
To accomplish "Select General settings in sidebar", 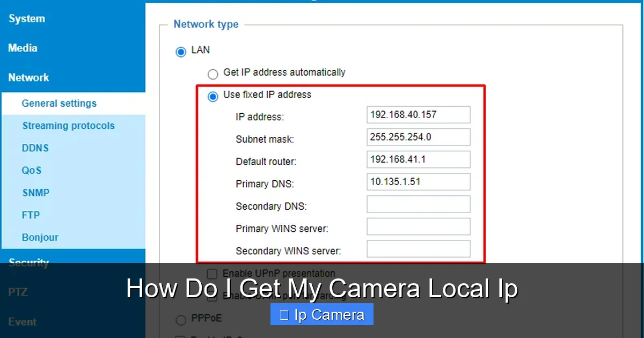I will coord(59,104).
